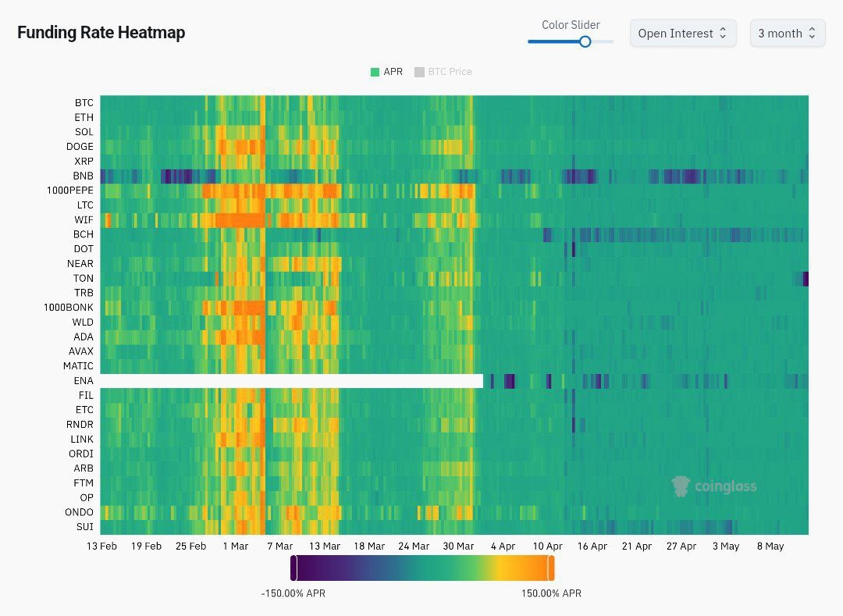Select the BTC row label
This screenshot has height=616, width=843.
[x=84, y=103]
